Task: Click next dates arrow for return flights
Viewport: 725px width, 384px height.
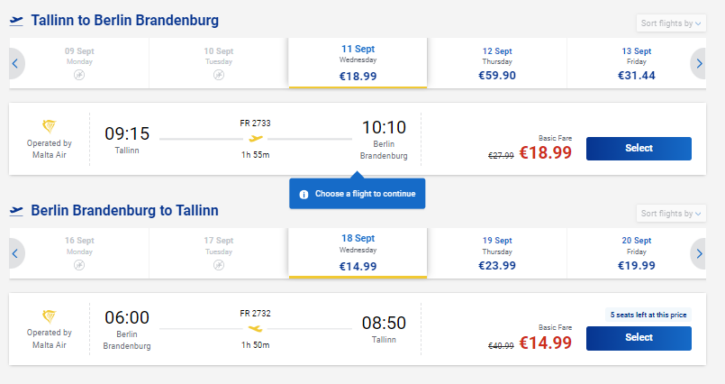Action: [x=699, y=254]
